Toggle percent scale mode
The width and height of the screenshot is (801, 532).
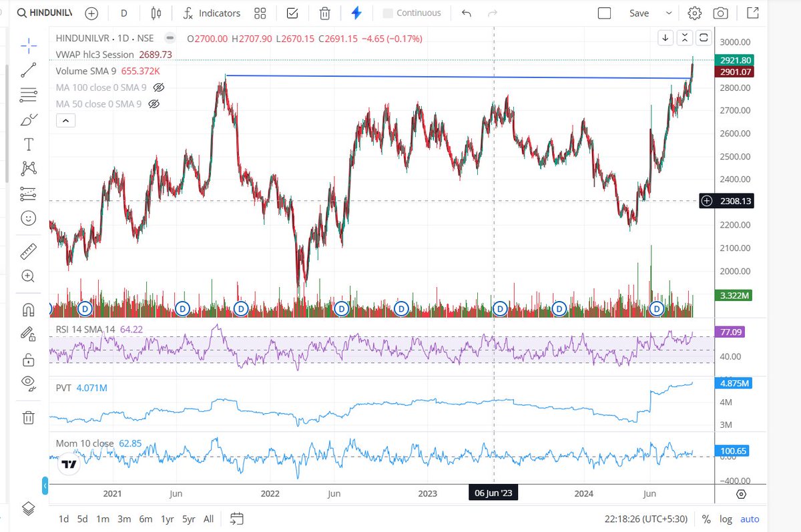point(706,519)
